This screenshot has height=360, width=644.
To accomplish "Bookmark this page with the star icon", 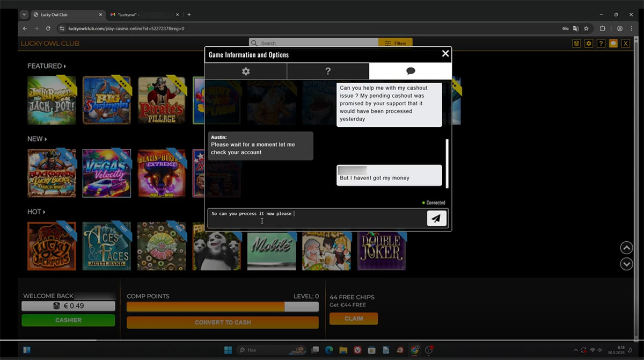I will [x=586, y=28].
